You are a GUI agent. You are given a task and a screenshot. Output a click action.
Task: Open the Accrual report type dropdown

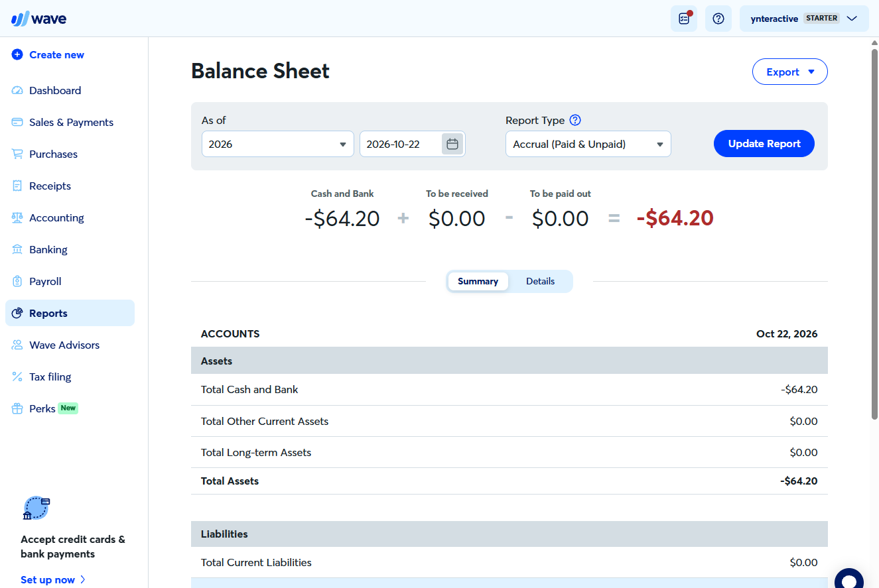pos(588,144)
